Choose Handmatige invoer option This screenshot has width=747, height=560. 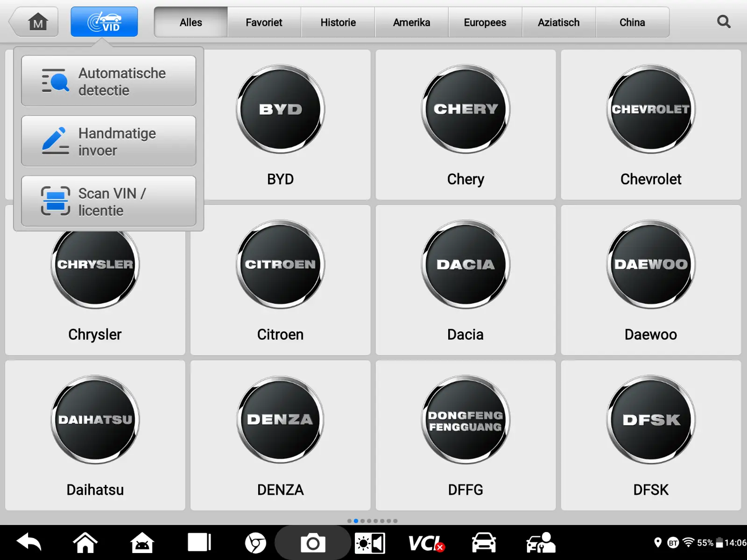click(109, 141)
